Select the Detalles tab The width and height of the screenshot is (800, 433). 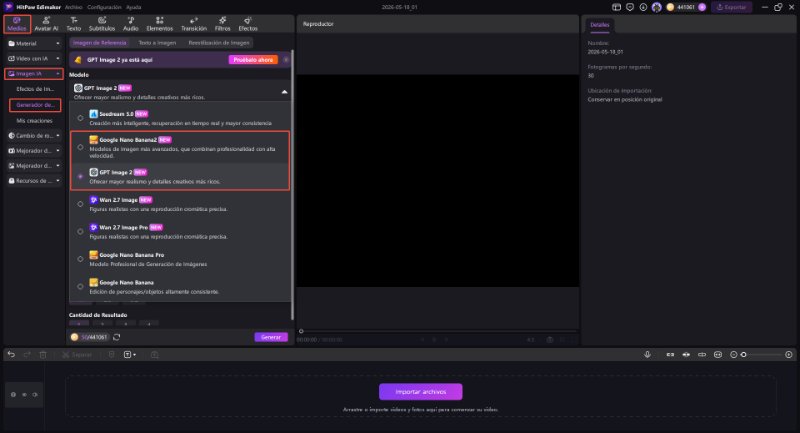(599, 24)
